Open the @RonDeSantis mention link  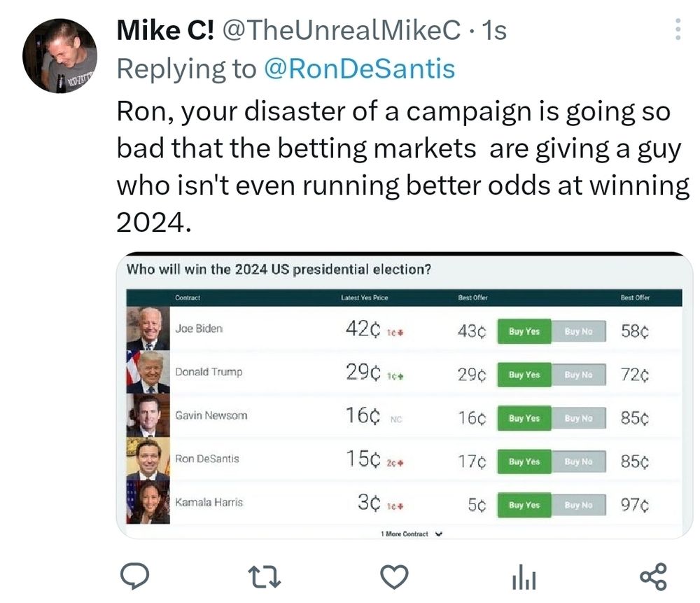(x=359, y=69)
